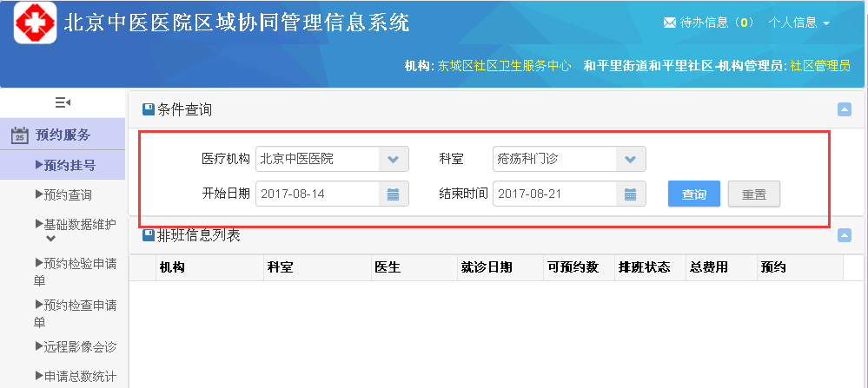Click the 预约服务 calendar icon
868x388 pixels.
pyautogui.click(x=20, y=135)
